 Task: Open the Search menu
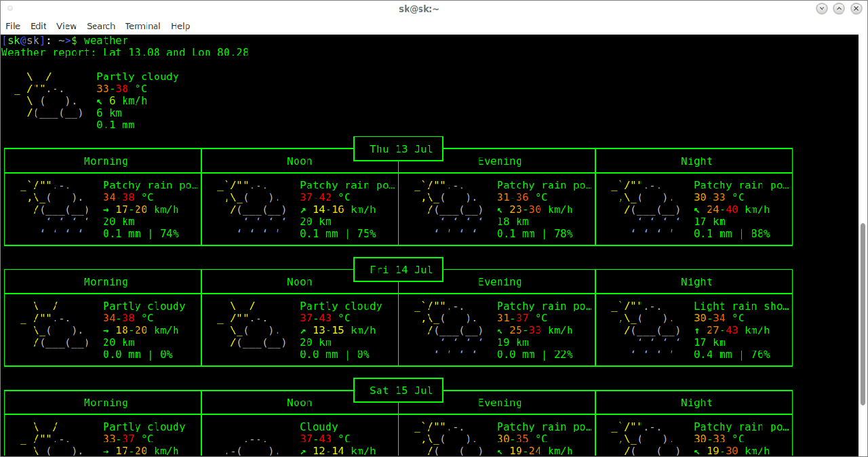[x=100, y=26]
